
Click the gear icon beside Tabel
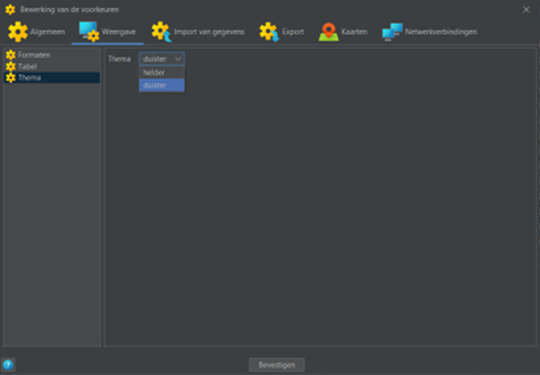(x=11, y=66)
